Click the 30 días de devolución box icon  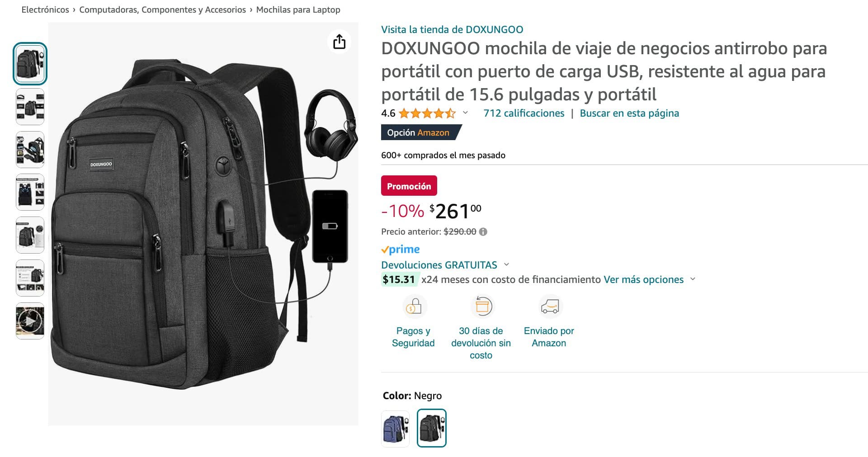pos(482,306)
